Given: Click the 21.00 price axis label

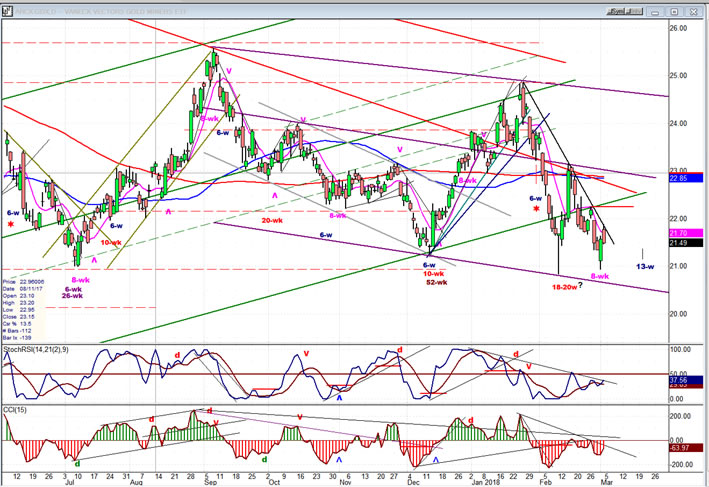Looking at the screenshot, I should pos(679,266).
